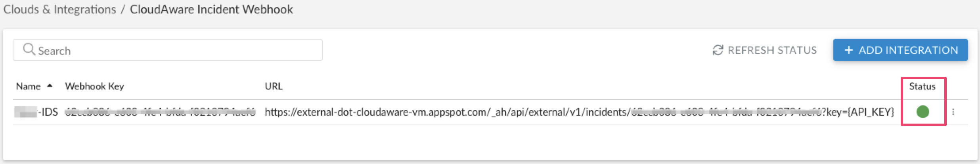Click the green status indicator dot
Screen dimensions: 980x164
coord(923,112)
